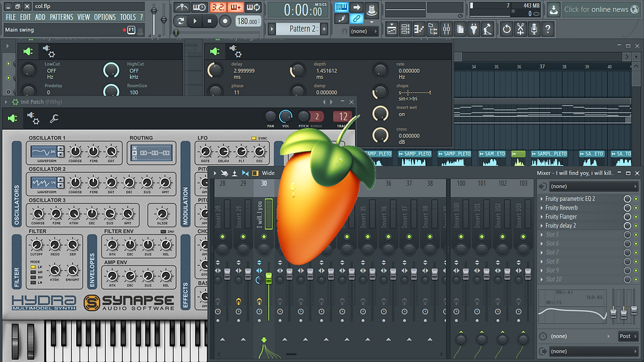
Task: Open the PATTERNS menu
Action: point(61,17)
